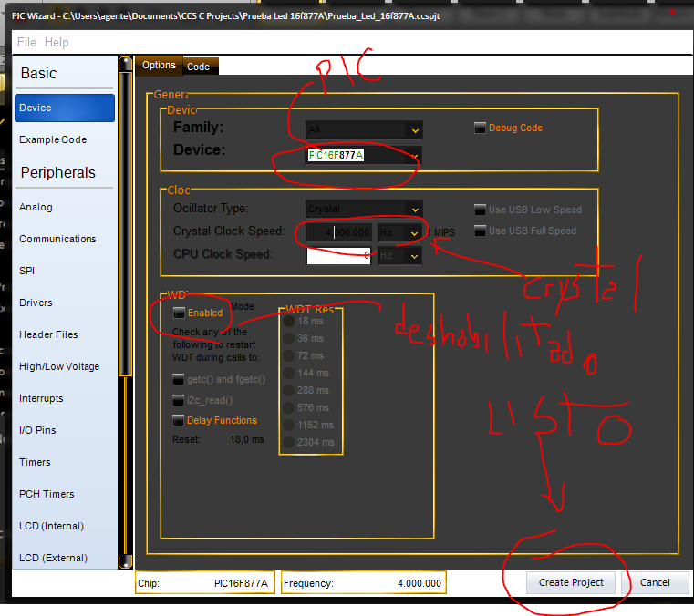Screen dimensions: 694x616
Task: Open the Interrupts page
Action: [x=65, y=398]
